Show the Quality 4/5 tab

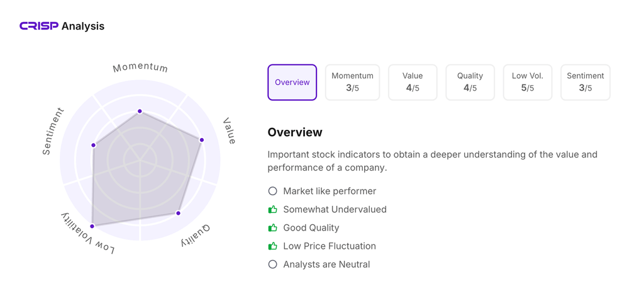(470, 83)
